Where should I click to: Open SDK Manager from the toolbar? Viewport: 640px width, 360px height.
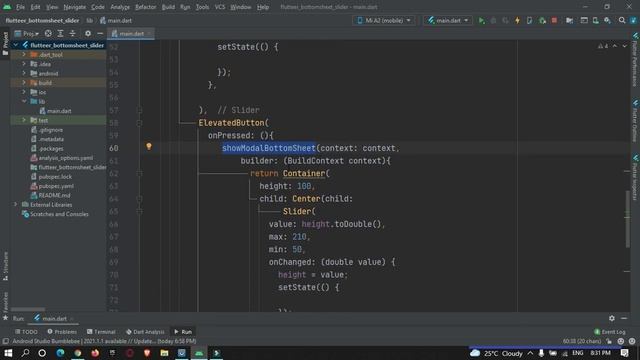tap(607, 20)
